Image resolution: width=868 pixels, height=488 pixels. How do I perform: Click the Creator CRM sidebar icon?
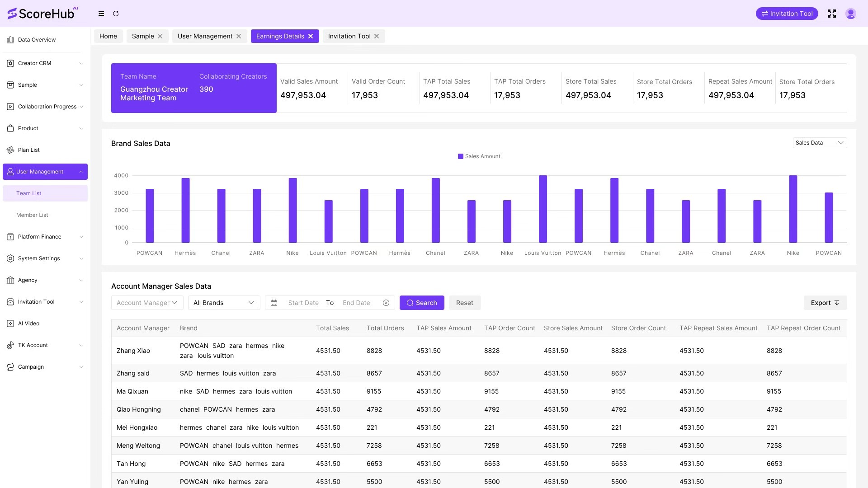pos(10,63)
